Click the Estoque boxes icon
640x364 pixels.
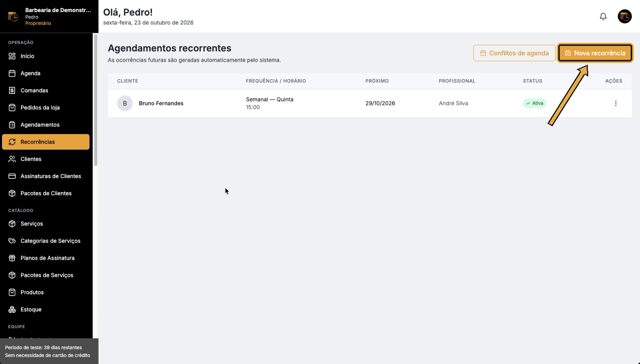(x=12, y=310)
